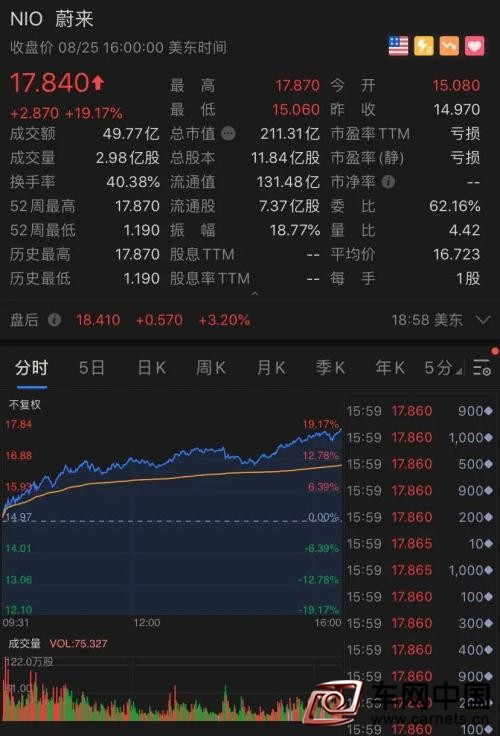Tap info icon beside 总市值

(228, 134)
